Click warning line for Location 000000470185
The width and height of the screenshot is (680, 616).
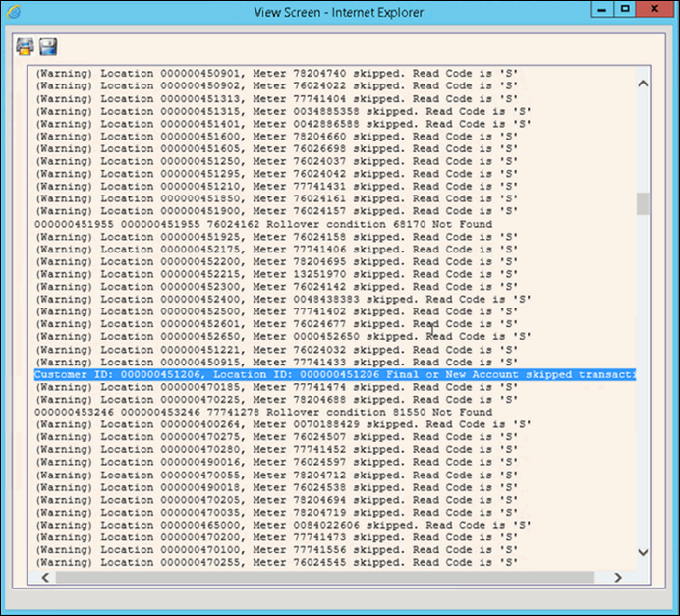276,387
